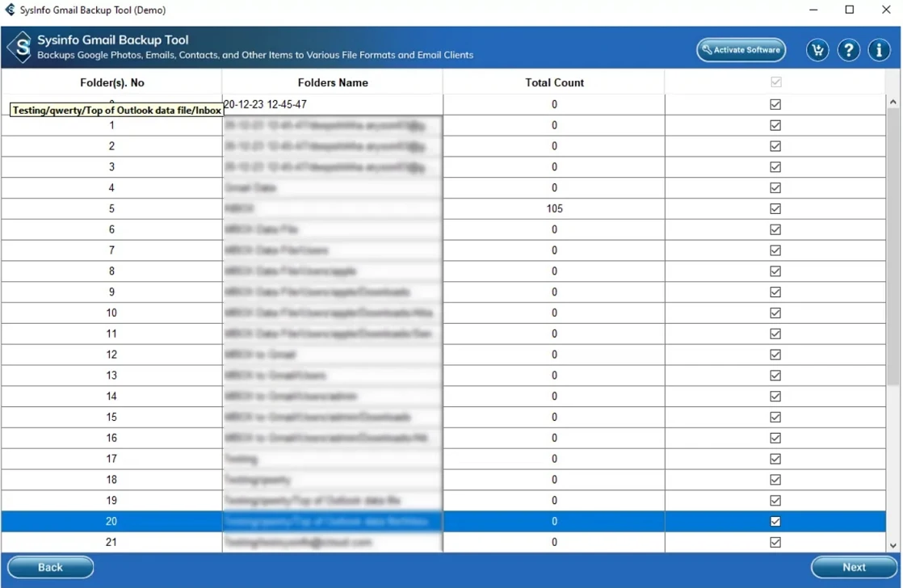This screenshot has height=588, width=903.
Task: Toggle checkbox for folder number 6
Action: 775,229
